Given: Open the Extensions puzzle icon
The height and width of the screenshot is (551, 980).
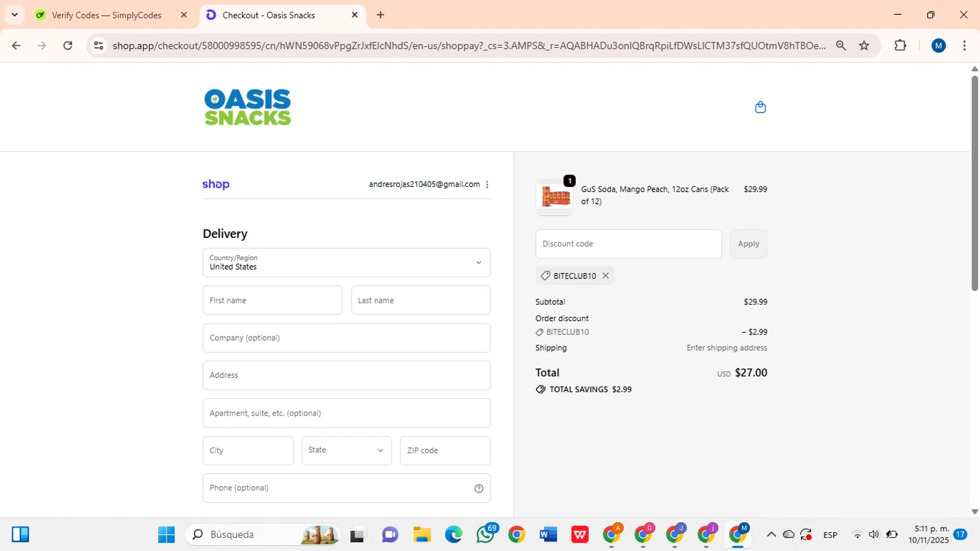Looking at the screenshot, I should pyautogui.click(x=900, y=45).
